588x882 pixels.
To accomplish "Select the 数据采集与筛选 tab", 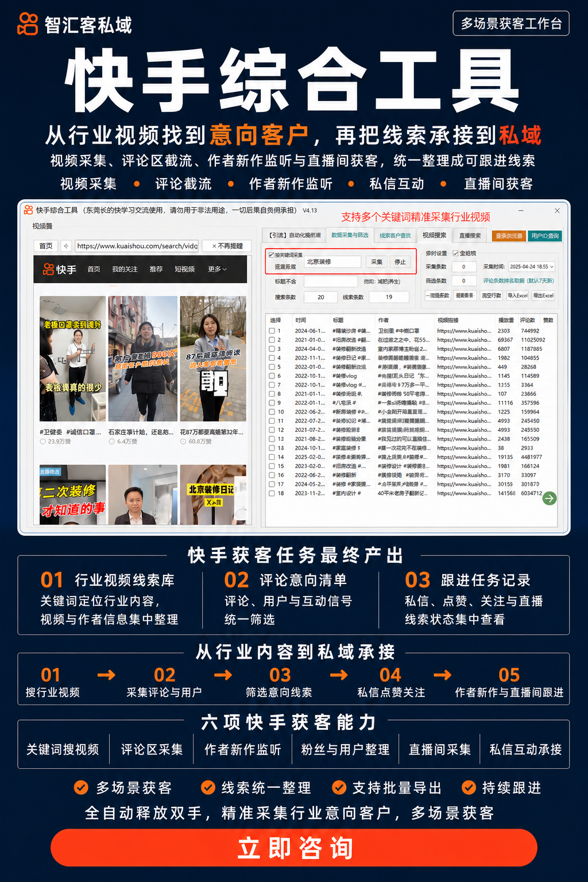I will (x=350, y=235).
